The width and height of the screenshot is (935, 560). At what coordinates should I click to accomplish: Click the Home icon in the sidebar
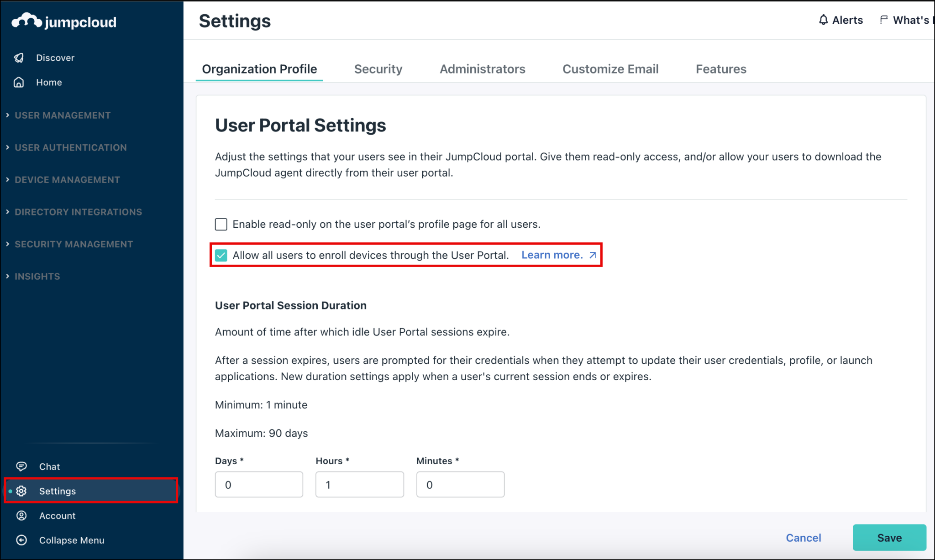point(19,82)
